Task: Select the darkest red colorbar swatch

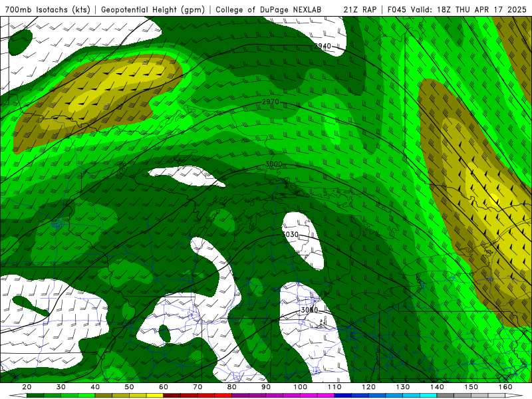Action: click(172, 396)
